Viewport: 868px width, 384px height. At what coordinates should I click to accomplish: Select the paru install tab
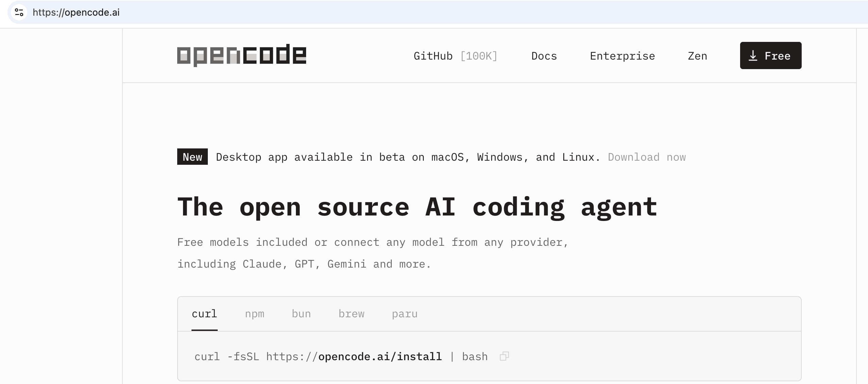(404, 314)
